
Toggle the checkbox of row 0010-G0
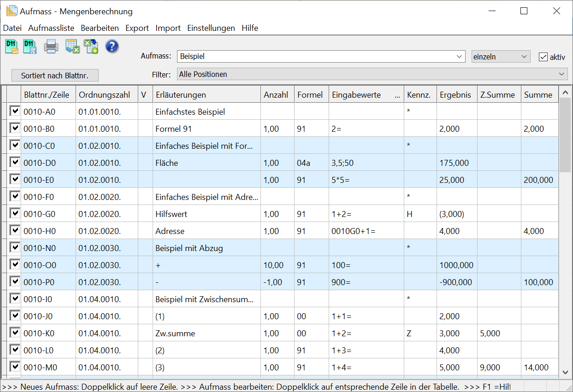(x=15, y=213)
